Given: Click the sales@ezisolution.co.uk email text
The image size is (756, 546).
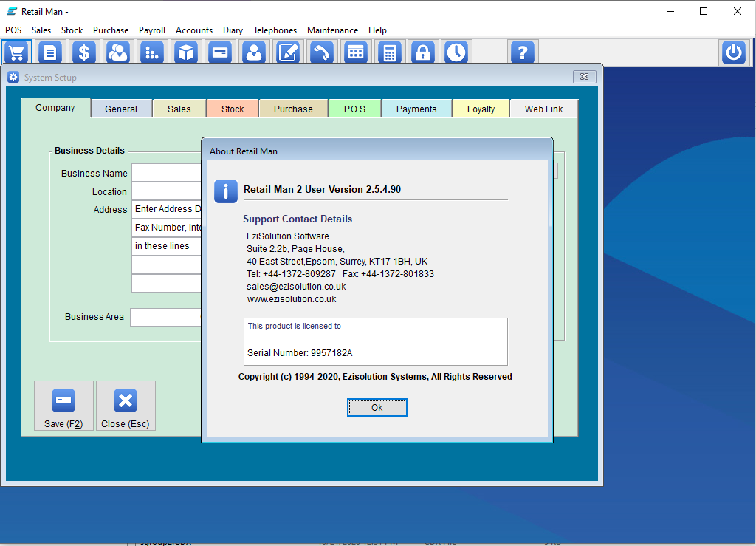Looking at the screenshot, I should (x=296, y=287).
